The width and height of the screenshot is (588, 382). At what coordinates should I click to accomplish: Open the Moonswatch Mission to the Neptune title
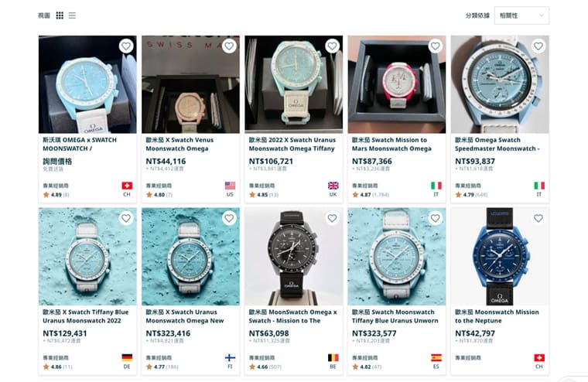497,316
